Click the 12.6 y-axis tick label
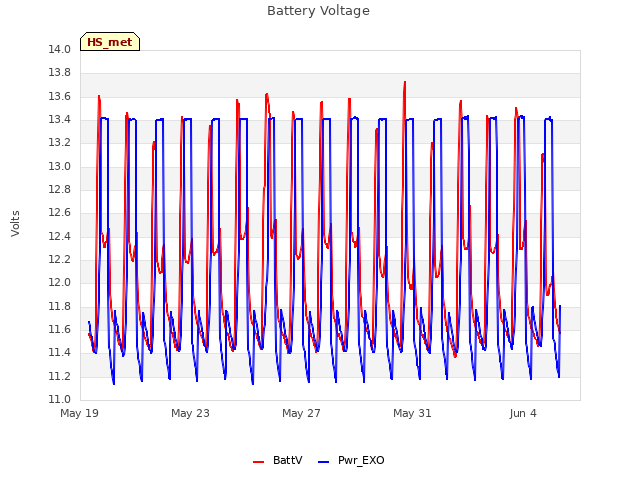This screenshot has width=640, height=480. click(60, 213)
